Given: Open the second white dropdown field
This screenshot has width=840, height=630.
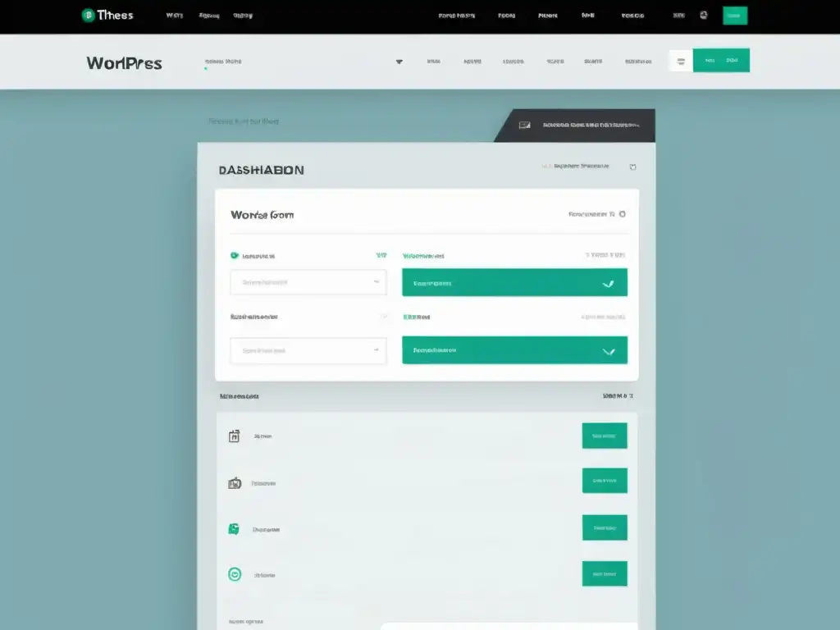Looking at the screenshot, I should click(x=308, y=350).
